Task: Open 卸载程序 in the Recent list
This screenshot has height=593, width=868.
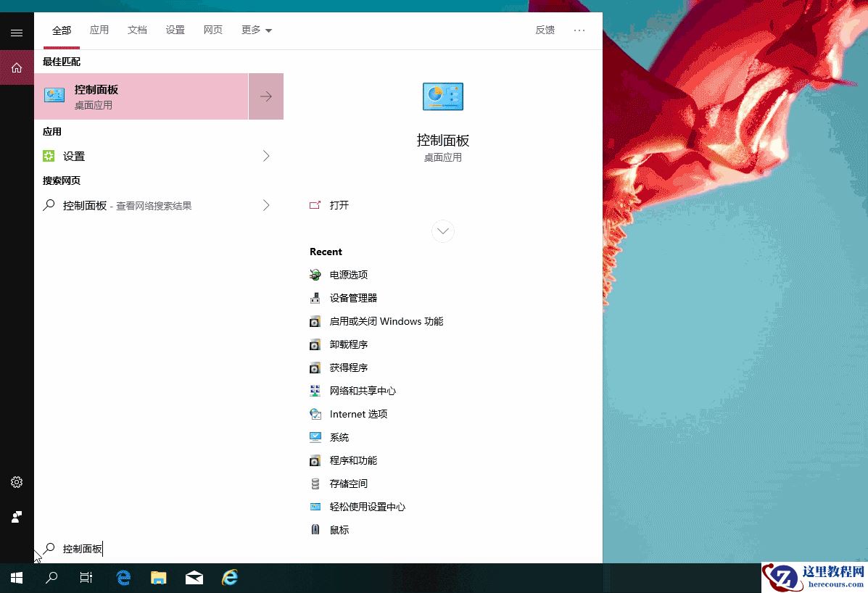Action: 348,344
